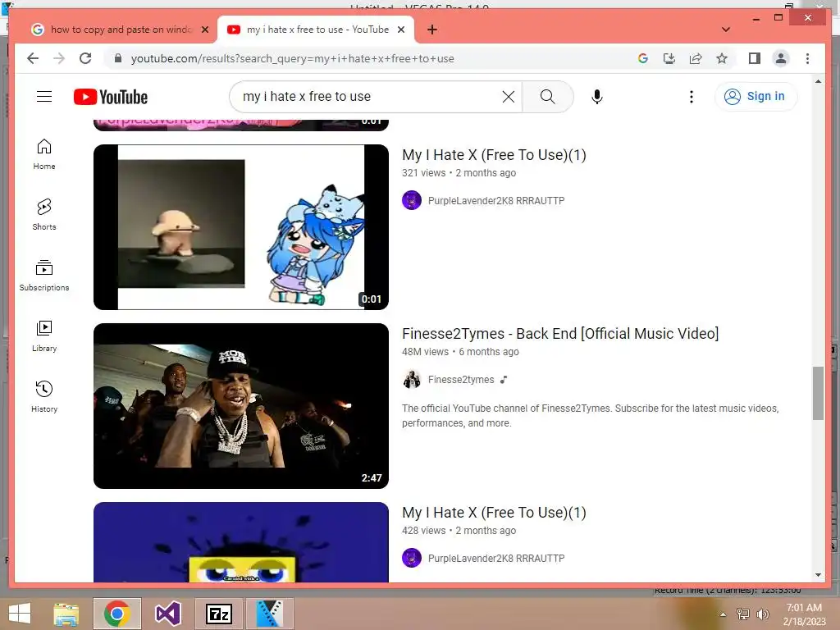Image resolution: width=840 pixels, height=630 pixels.
Task: Reload the YouTube page
Action: tap(85, 58)
